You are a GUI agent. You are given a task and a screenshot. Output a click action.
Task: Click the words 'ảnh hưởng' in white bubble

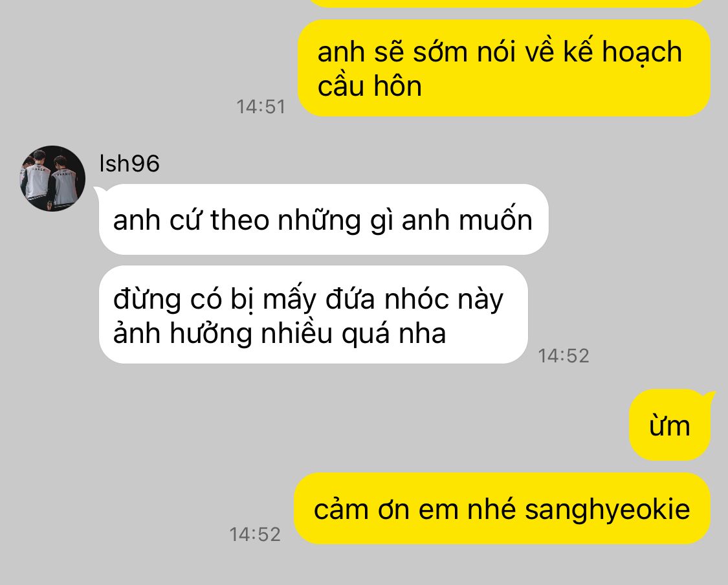click(182, 333)
